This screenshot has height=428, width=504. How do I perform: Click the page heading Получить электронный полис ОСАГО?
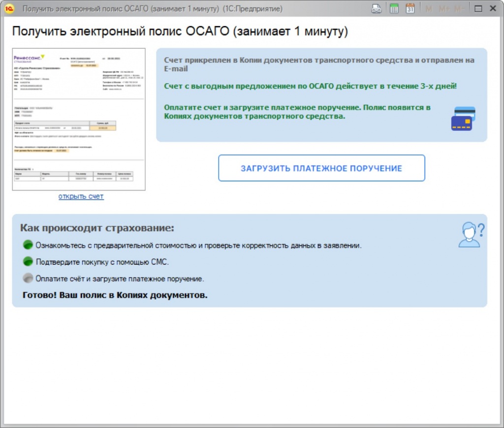pos(180,31)
